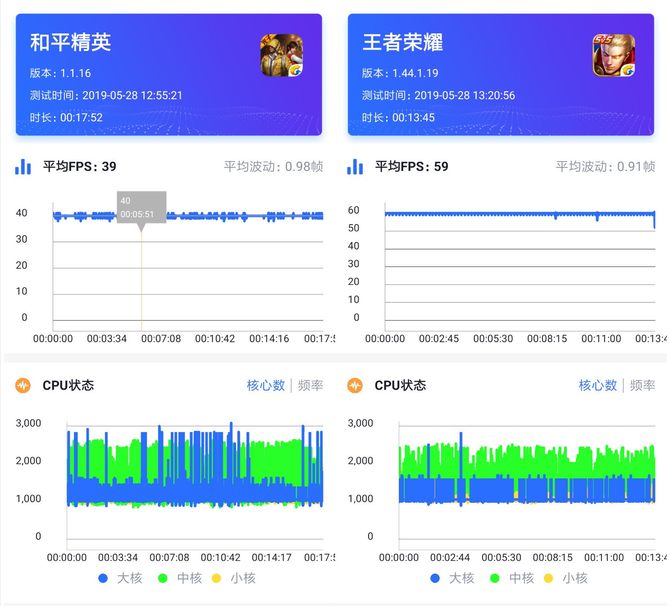Viewport: 670px width, 606px height.
Task: Click the 平均FPS: 39 label
Action: coord(79,167)
